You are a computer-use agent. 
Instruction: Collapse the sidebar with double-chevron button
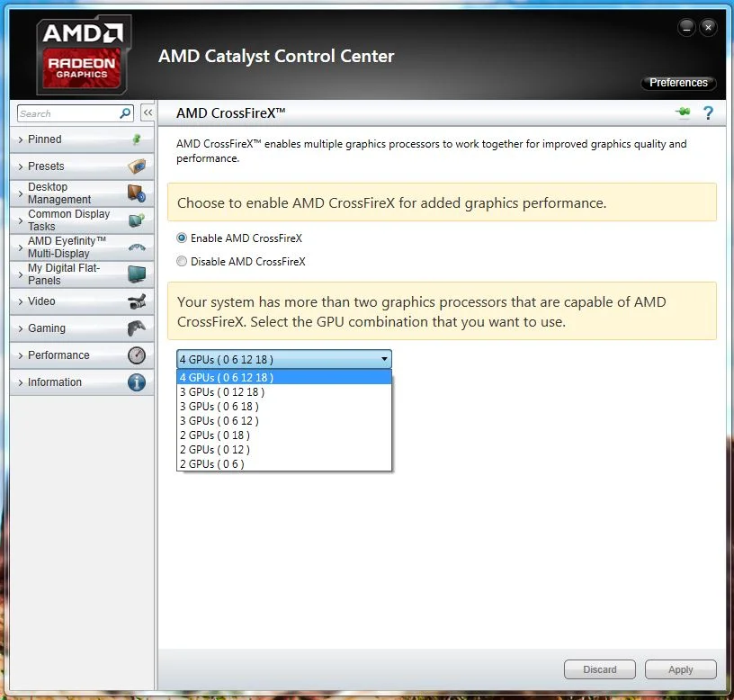pyautogui.click(x=148, y=112)
